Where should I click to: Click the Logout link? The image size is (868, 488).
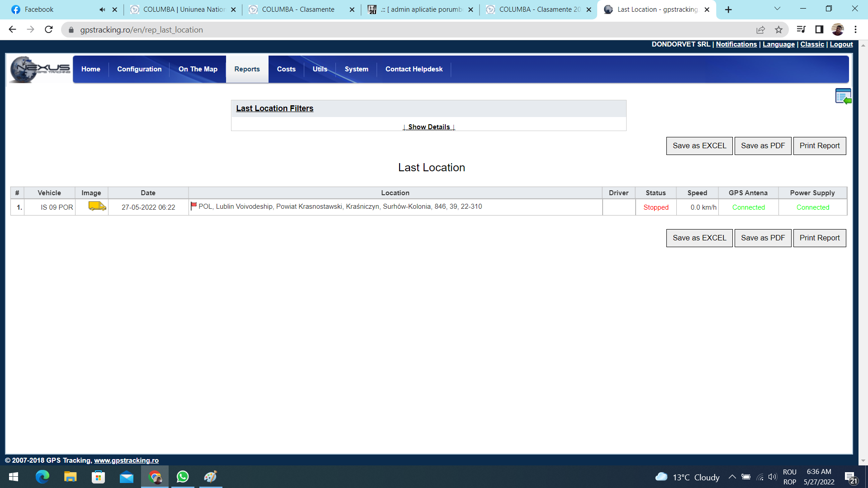coord(841,44)
